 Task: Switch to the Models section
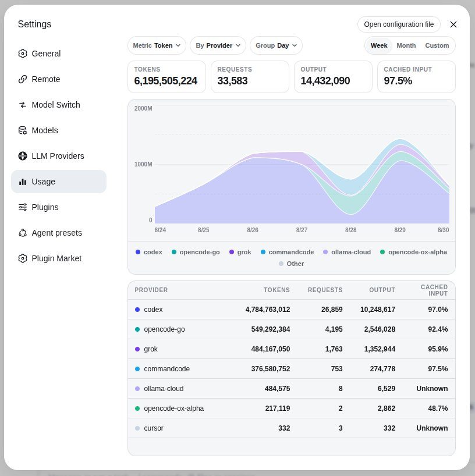[59, 130]
